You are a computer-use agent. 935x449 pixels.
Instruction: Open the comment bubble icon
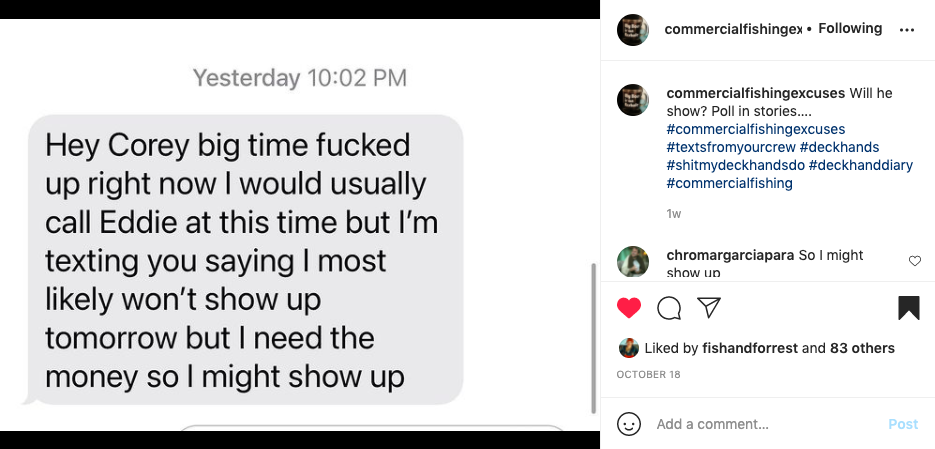(669, 308)
